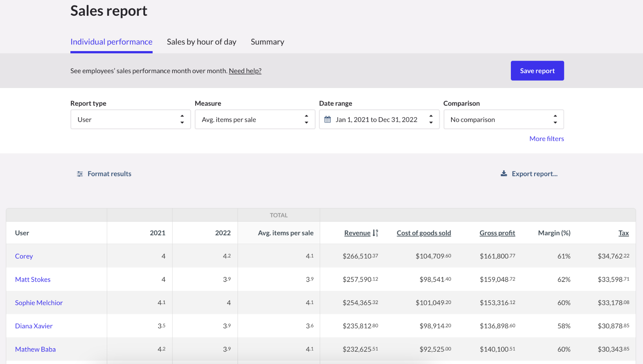Viewport: 643px width, 364px height.
Task: Click the calendar icon in Date range
Action: coord(327,120)
